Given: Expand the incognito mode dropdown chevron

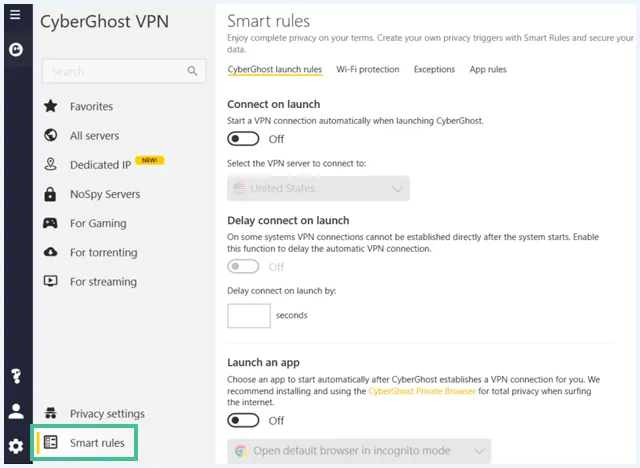Looking at the screenshot, I should click(x=479, y=451).
